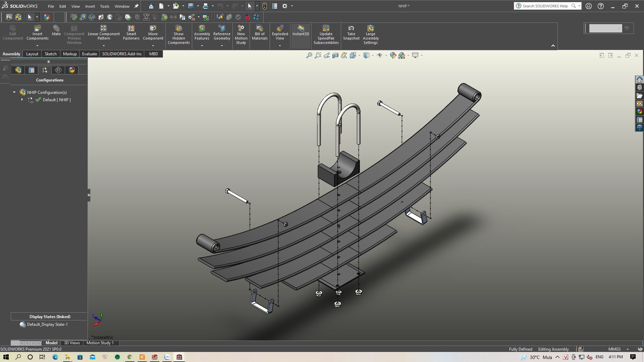The width and height of the screenshot is (644, 362).
Task: Create an Exploded View
Action: [280, 33]
